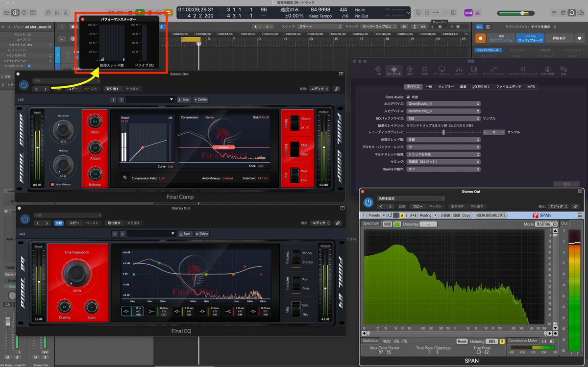Open Quick Help question mark icon
The height and width of the screenshot is (367, 588).
(x=24, y=12)
